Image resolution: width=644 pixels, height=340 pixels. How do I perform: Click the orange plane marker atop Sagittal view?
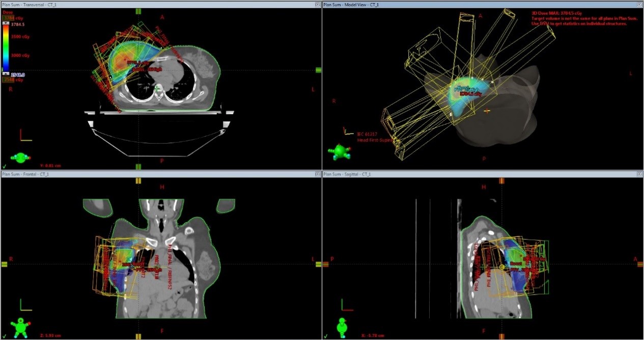pos(502,180)
